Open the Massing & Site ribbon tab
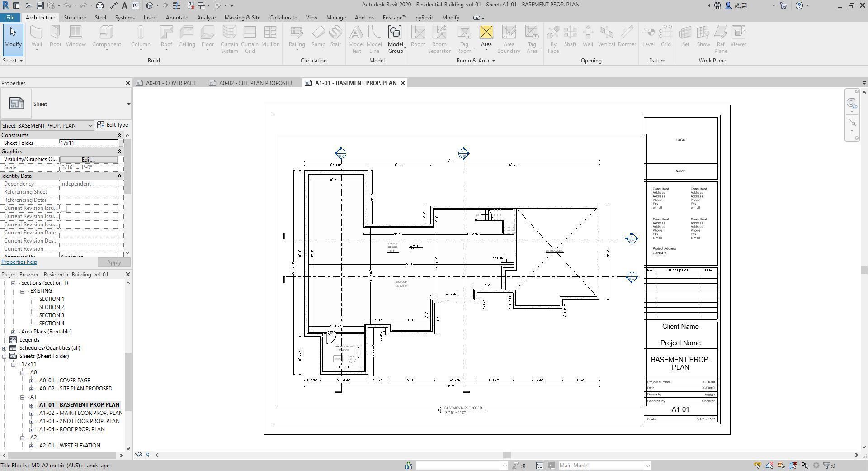Image resolution: width=868 pixels, height=471 pixels. (x=242, y=18)
